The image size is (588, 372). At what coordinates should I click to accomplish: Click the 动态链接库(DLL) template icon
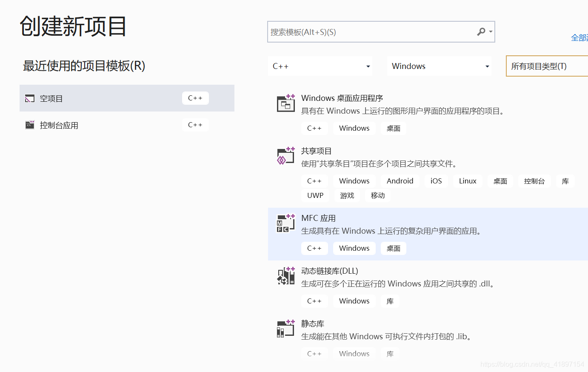click(285, 276)
